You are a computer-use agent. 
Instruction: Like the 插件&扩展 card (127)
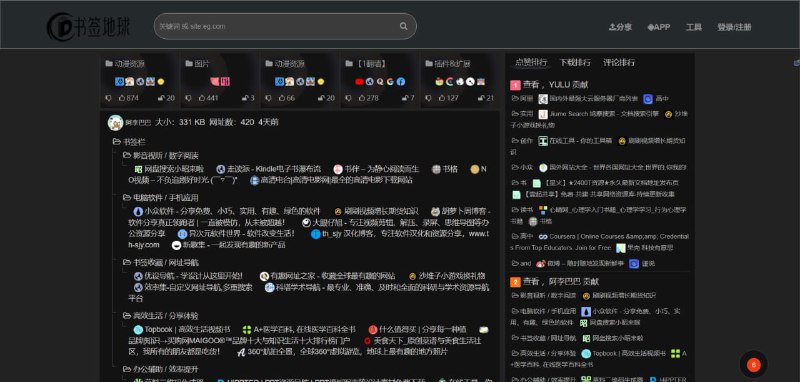coord(449,98)
